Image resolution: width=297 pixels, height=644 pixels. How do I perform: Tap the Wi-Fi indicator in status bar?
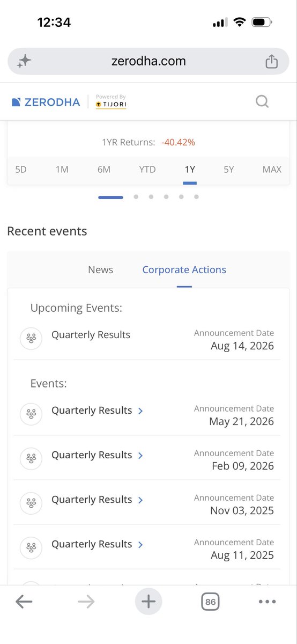pyautogui.click(x=240, y=23)
